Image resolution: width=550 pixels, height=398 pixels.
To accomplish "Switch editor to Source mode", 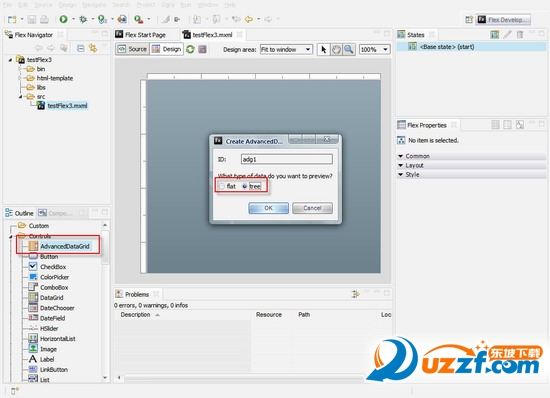I will click(x=132, y=49).
